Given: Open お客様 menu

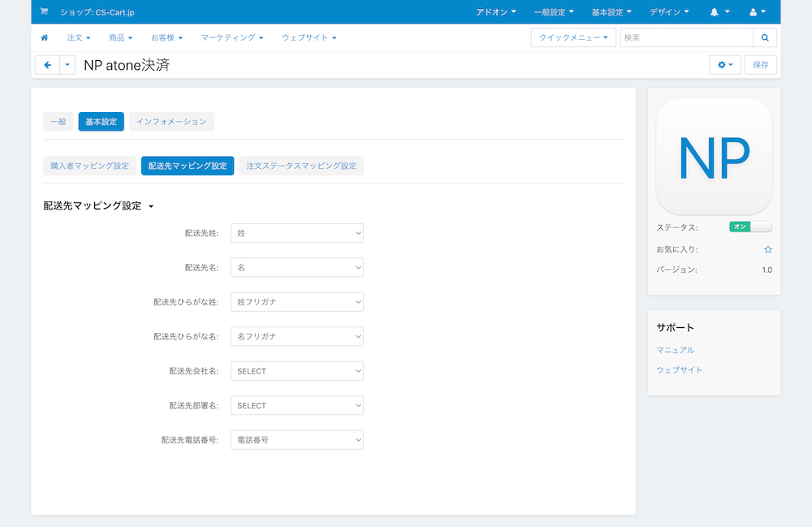Looking at the screenshot, I should point(166,38).
